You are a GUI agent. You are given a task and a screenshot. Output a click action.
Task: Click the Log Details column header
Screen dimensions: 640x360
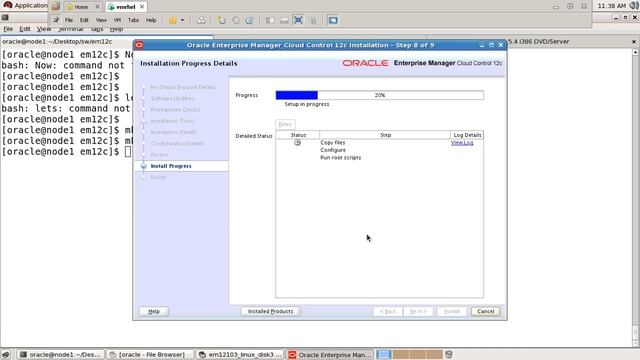point(467,135)
